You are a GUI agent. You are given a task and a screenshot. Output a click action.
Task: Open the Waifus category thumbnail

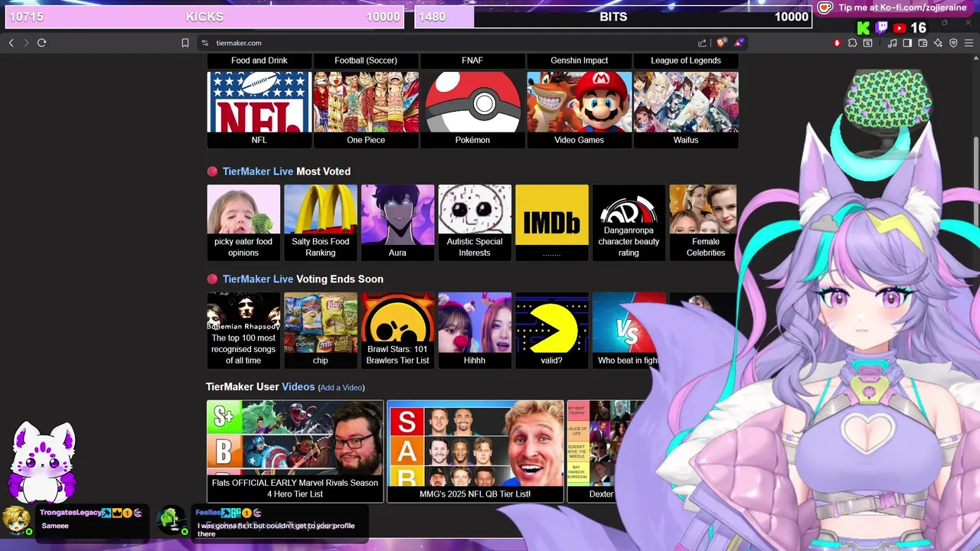[686, 109]
